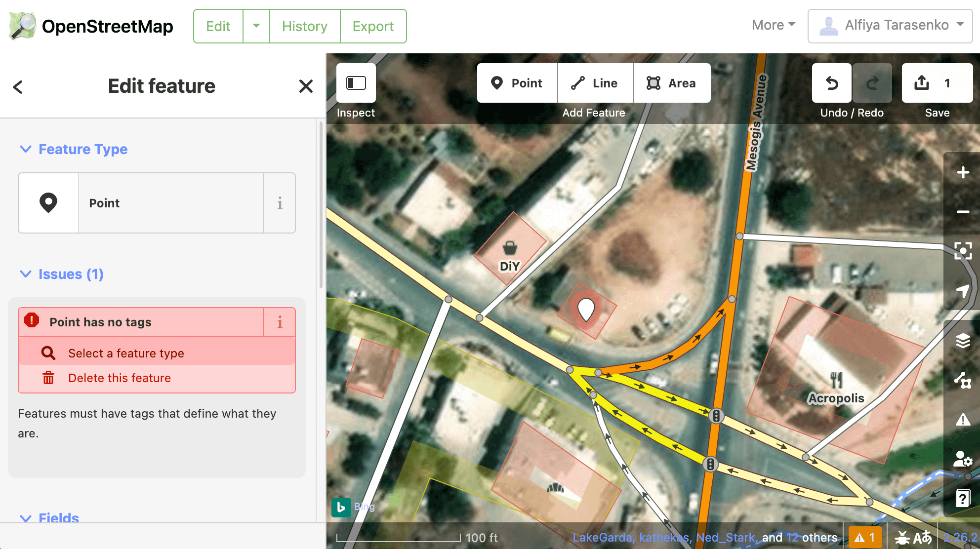
Task: Click the Mesogis Avenue road label
Action: [757, 123]
